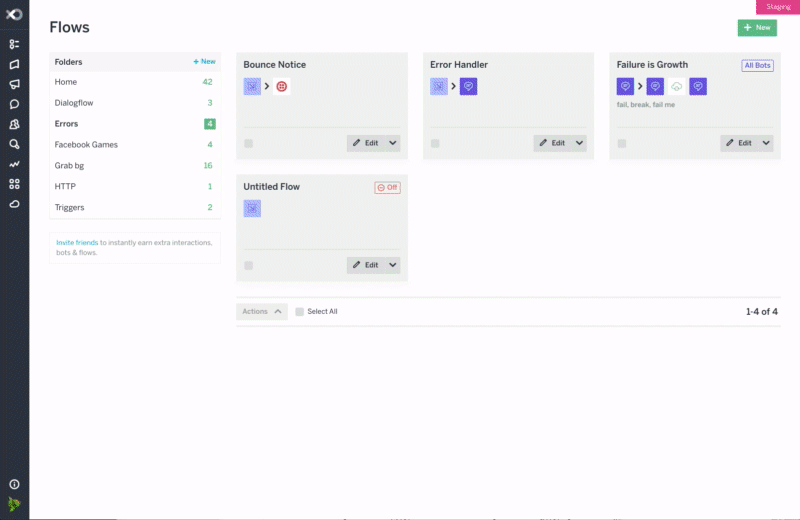Click + New folder link
Image resolution: width=800 pixels, height=520 pixels.
click(204, 61)
